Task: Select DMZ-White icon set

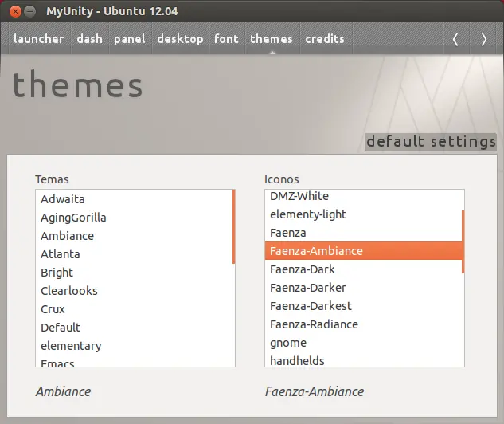Action: 363,196
